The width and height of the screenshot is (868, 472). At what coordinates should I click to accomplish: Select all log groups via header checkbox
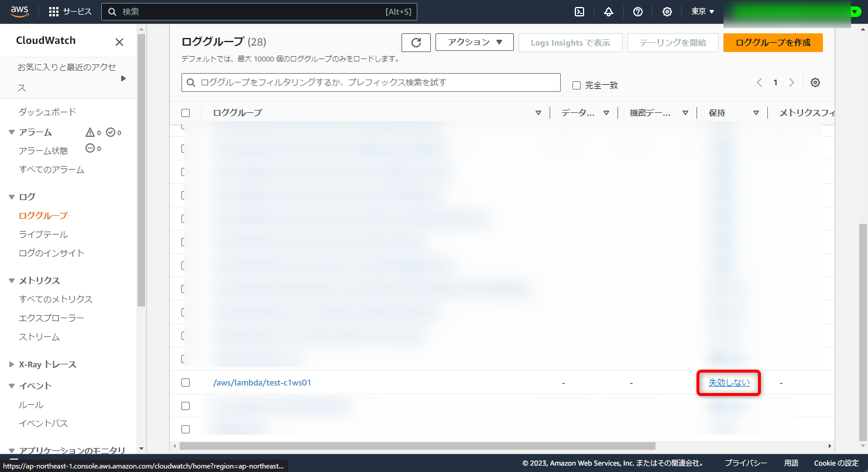pyautogui.click(x=186, y=112)
